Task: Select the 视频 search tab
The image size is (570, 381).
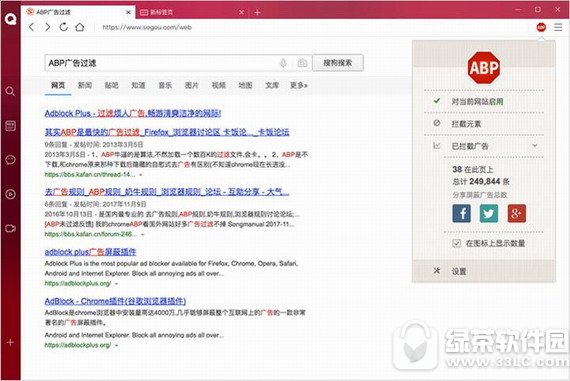Action: 218,85
